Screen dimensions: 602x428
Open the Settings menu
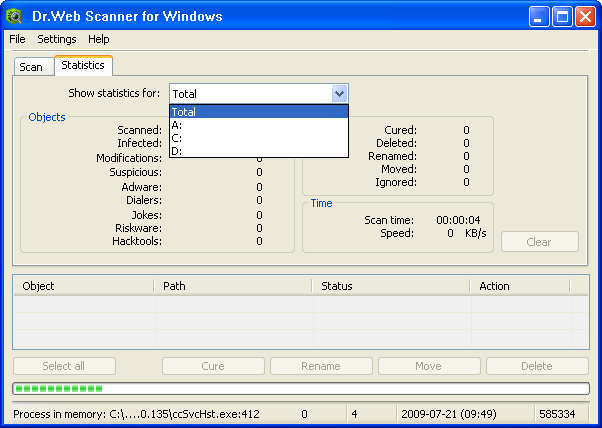57,39
